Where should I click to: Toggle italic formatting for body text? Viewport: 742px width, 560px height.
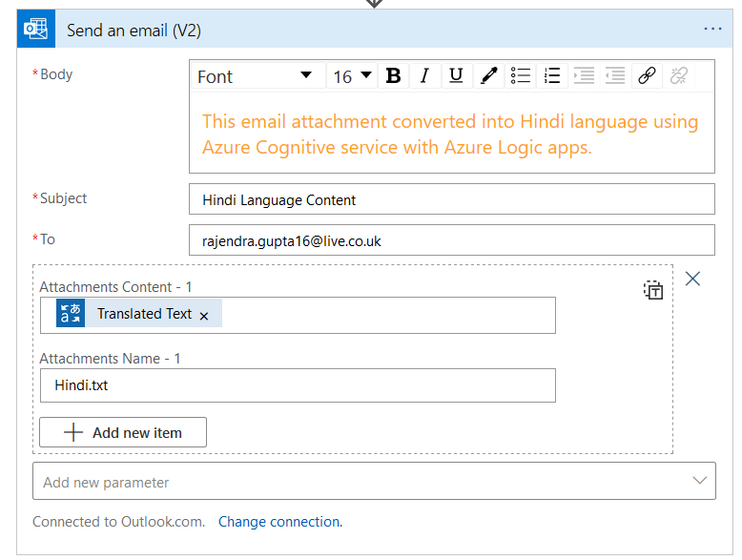pyautogui.click(x=424, y=76)
